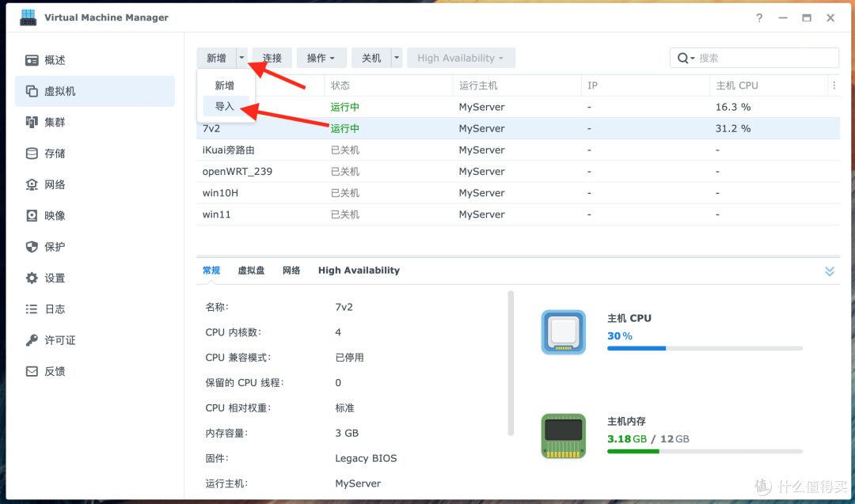
Task: Select 虚拟机 (Virtual Machine) in the sidebar
Action: point(62,90)
